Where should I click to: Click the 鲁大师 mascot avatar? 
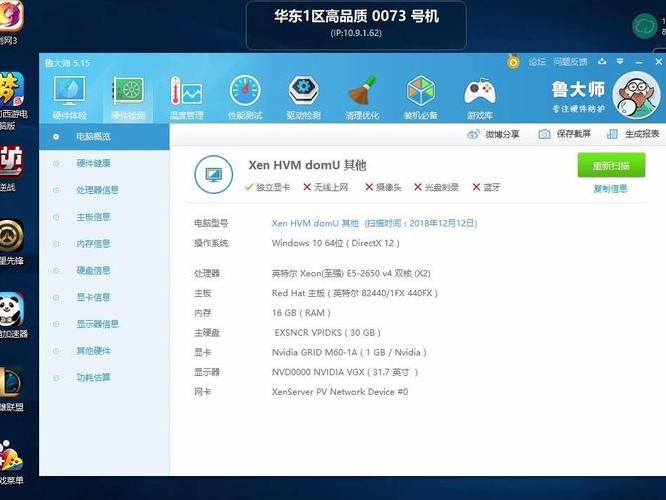pyautogui.click(x=636, y=95)
